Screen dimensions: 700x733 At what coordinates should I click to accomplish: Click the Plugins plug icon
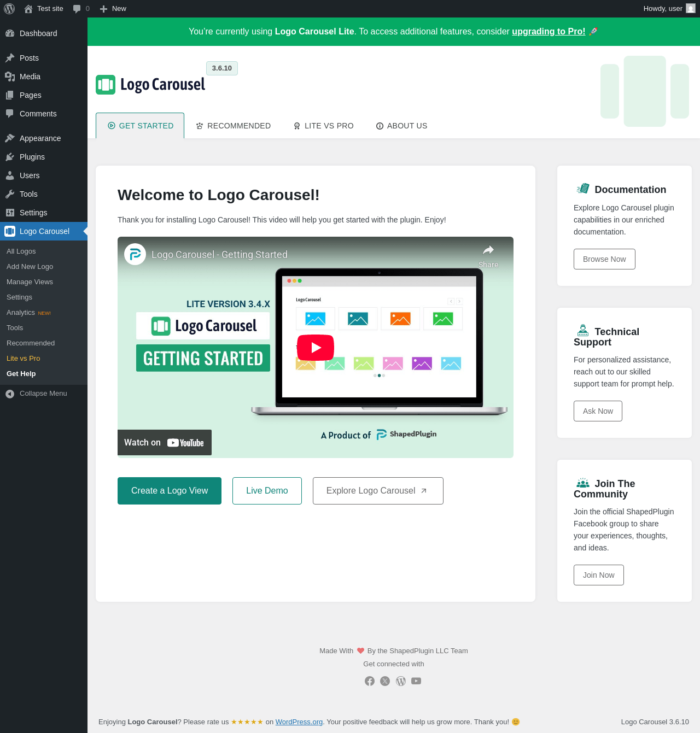[10, 157]
